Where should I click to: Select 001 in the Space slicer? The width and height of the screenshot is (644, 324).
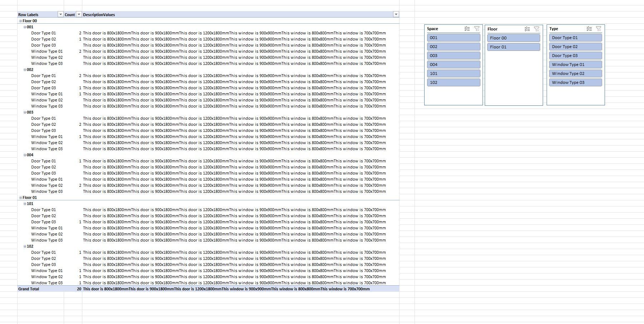[x=454, y=38]
